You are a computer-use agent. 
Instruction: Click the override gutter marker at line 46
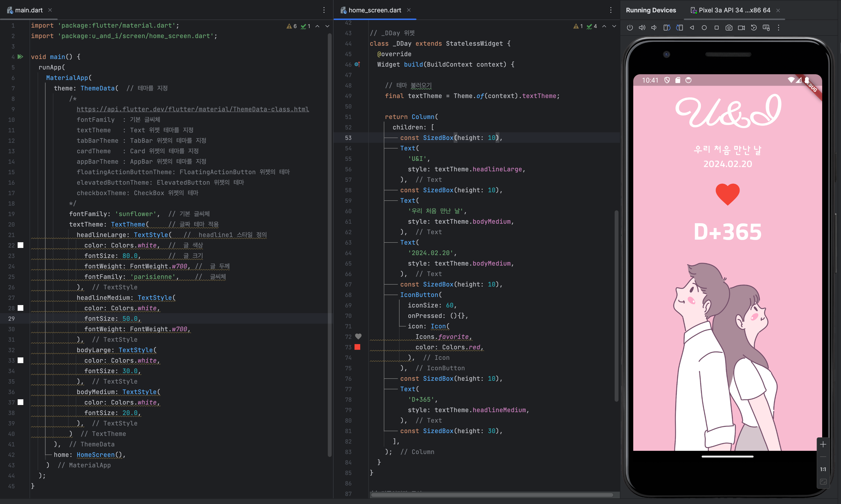click(357, 64)
